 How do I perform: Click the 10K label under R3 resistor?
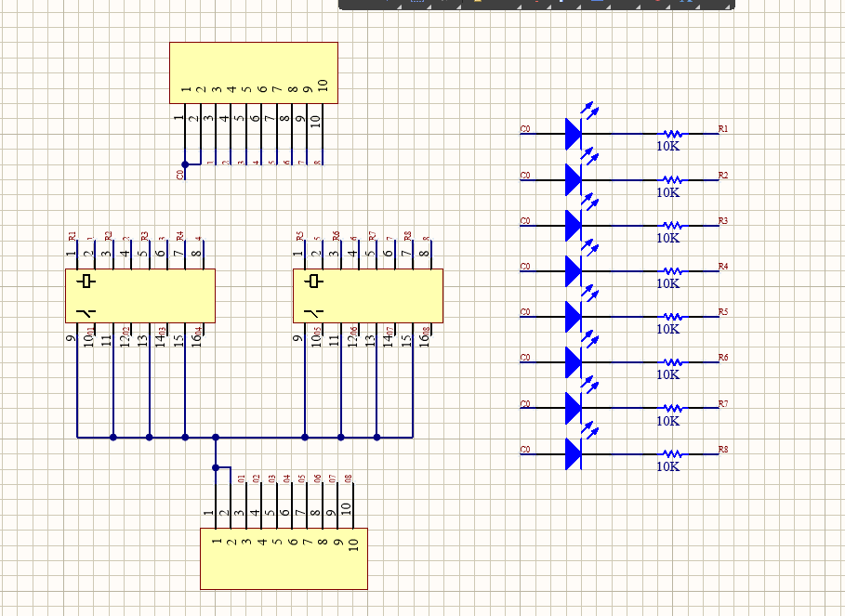pyautogui.click(x=667, y=237)
